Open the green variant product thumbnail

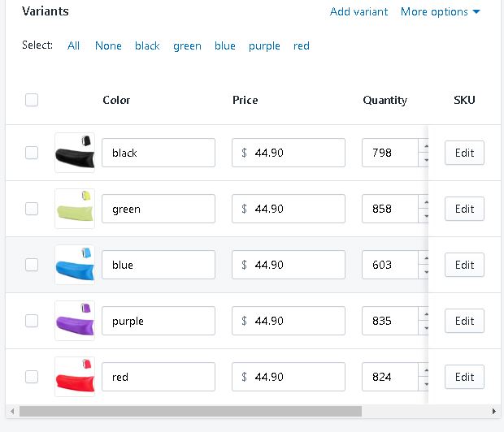[75, 209]
